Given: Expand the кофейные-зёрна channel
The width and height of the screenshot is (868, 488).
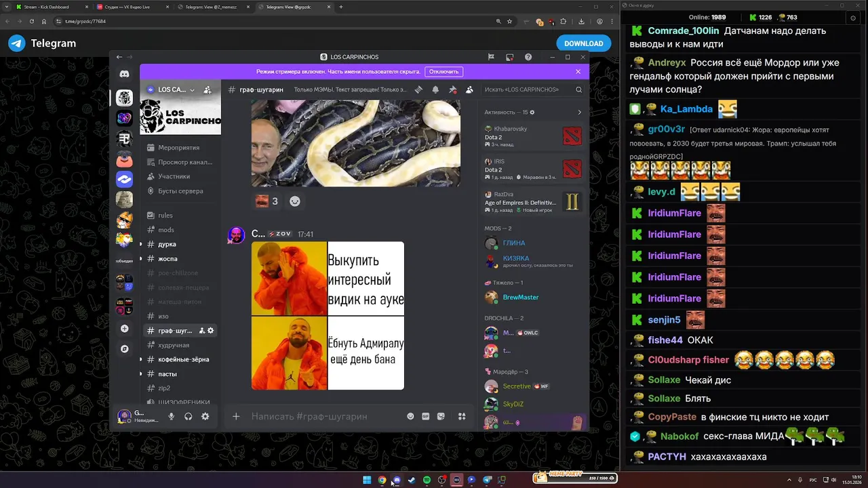Looking at the screenshot, I should click(x=141, y=359).
